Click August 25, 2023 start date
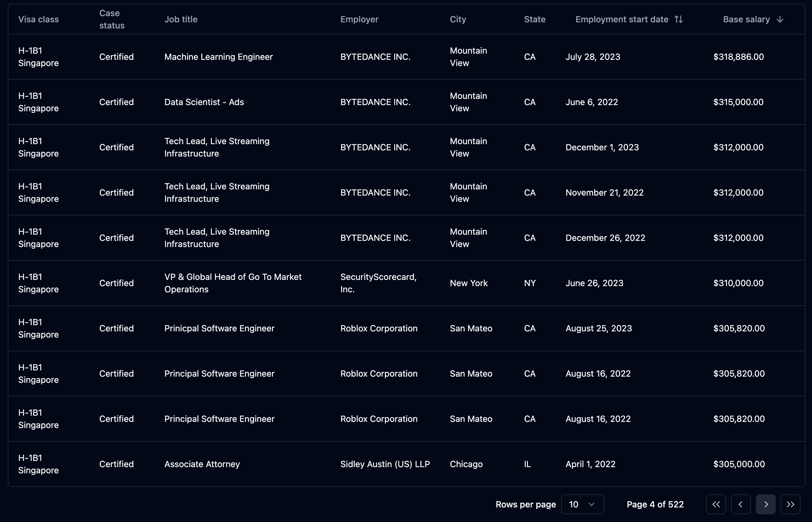The width and height of the screenshot is (812, 522). click(x=599, y=328)
